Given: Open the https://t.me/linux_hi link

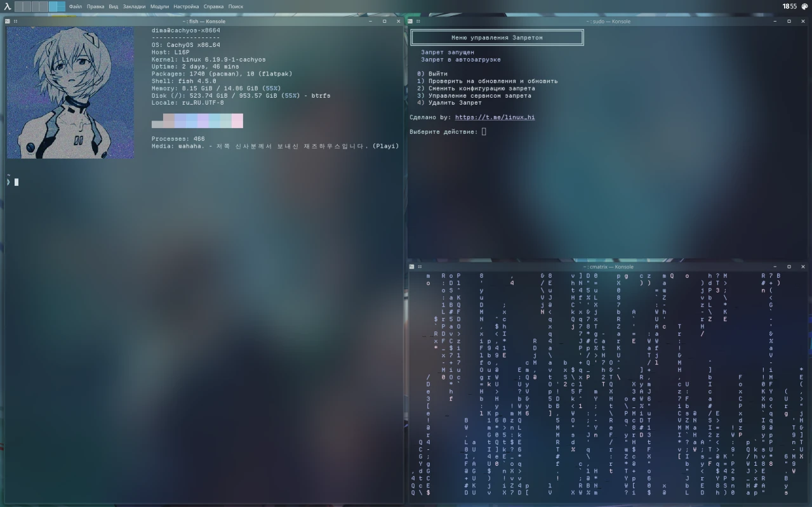Looking at the screenshot, I should 495,117.
